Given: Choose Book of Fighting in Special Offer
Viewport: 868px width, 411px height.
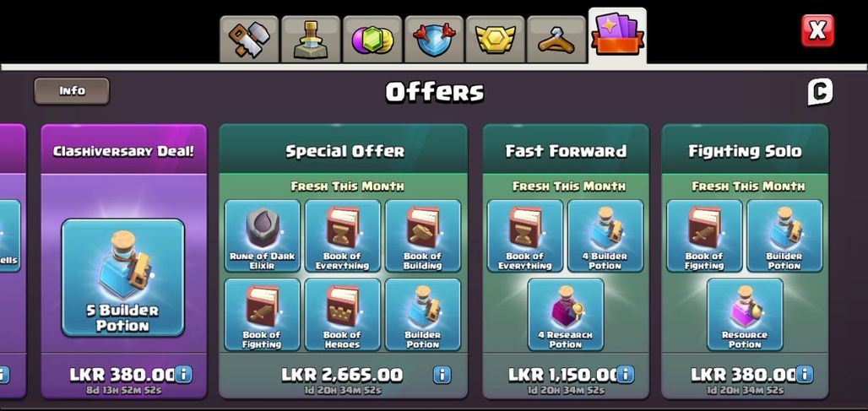Looking at the screenshot, I should pos(263,314).
